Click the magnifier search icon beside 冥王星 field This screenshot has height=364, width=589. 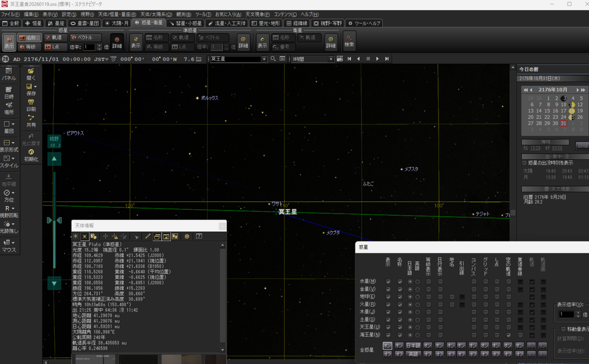[273, 59]
